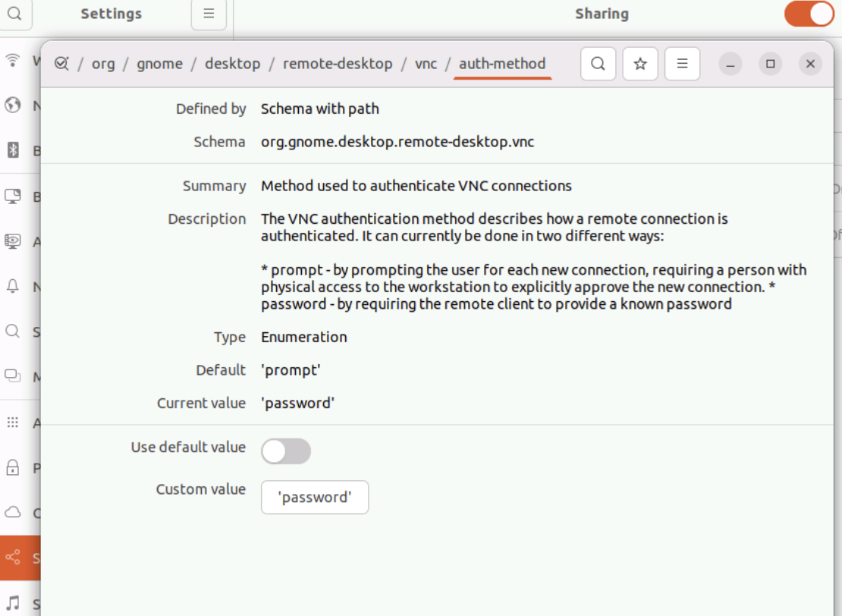
Task: Bookmark this key with the star icon
Action: [640, 64]
